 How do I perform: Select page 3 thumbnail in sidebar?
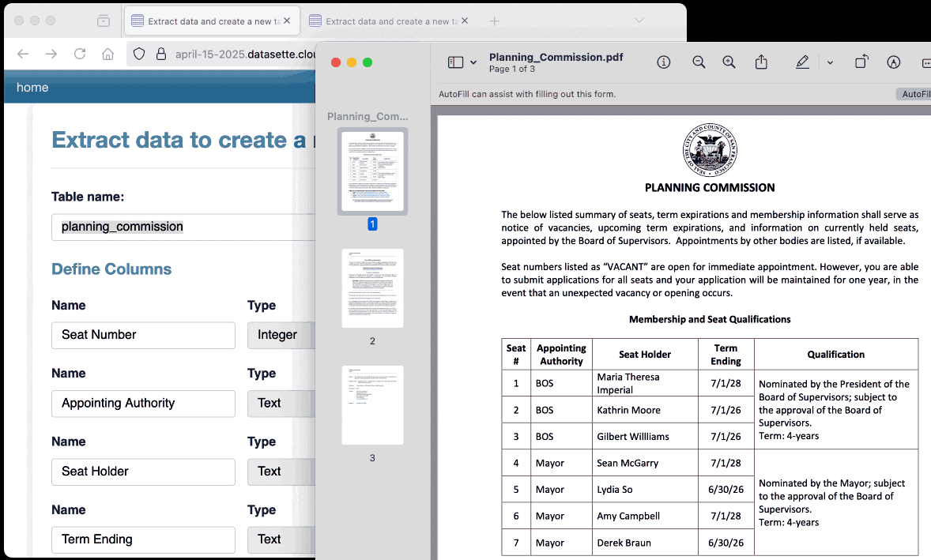(372, 405)
